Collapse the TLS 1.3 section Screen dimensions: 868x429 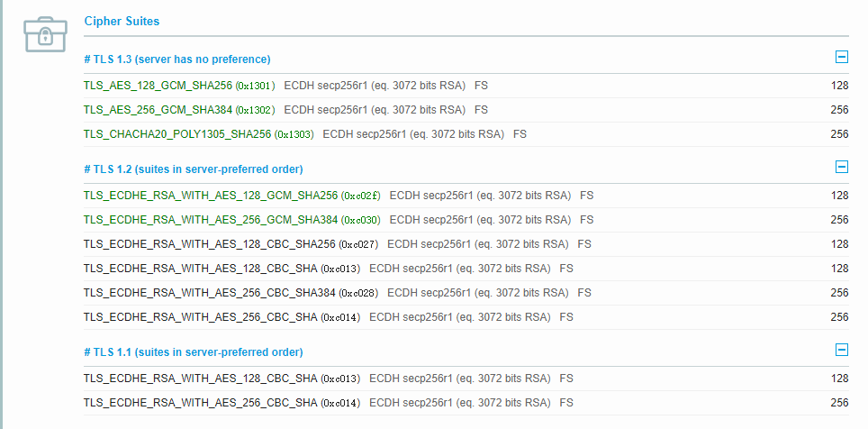pyautogui.click(x=842, y=57)
